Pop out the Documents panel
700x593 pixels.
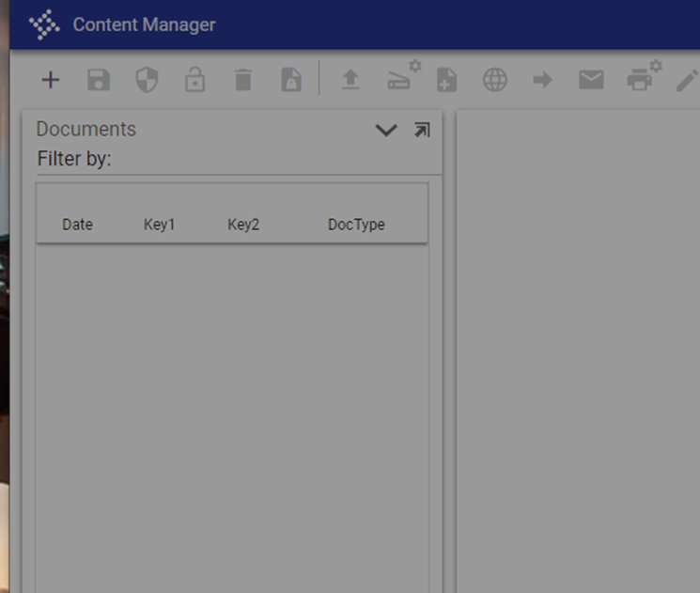tap(422, 130)
